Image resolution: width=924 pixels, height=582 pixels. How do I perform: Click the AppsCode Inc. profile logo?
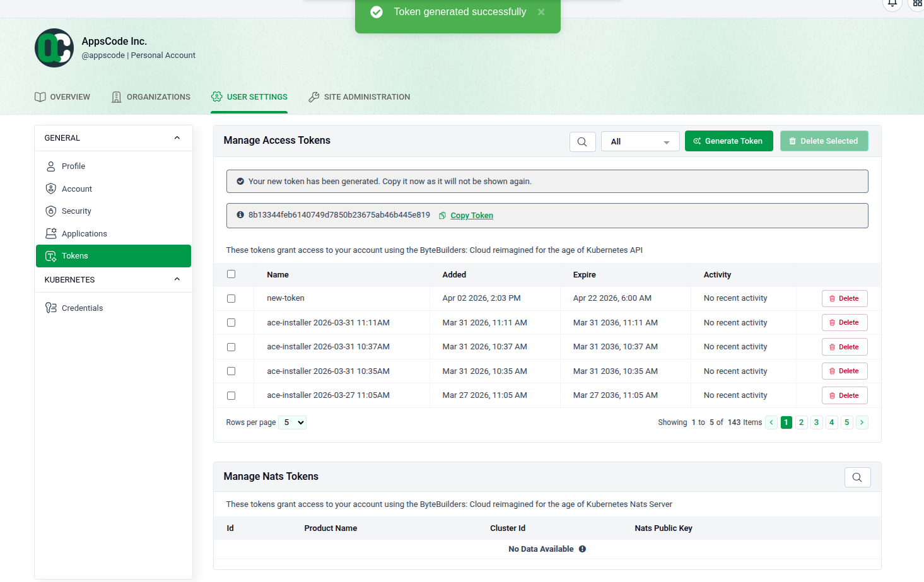pyautogui.click(x=54, y=47)
